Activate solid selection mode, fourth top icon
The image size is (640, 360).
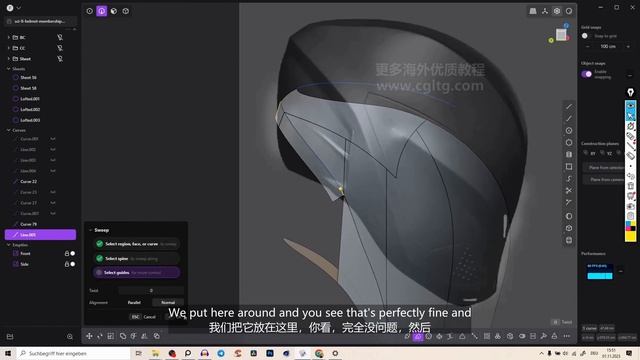pyautogui.click(x=126, y=11)
